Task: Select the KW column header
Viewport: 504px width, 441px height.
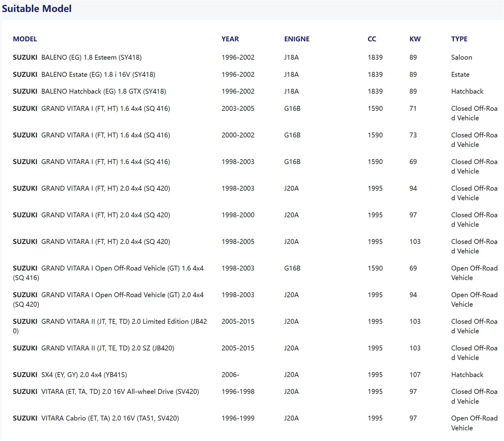Action: click(415, 39)
